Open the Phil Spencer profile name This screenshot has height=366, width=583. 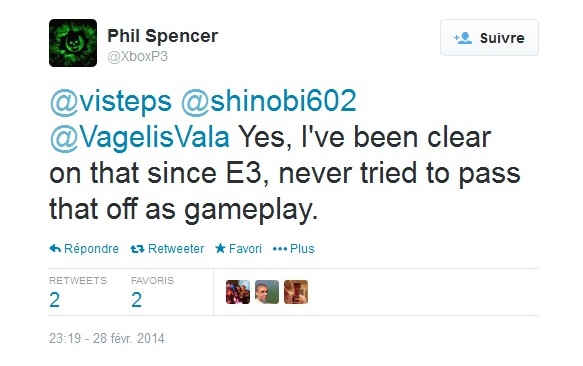tap(162, 36)
